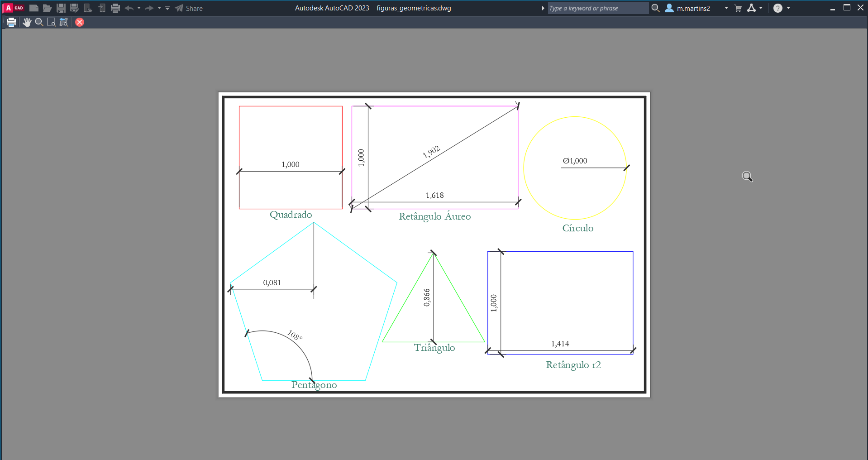Close the plot preview window

[x=80, y=22]
